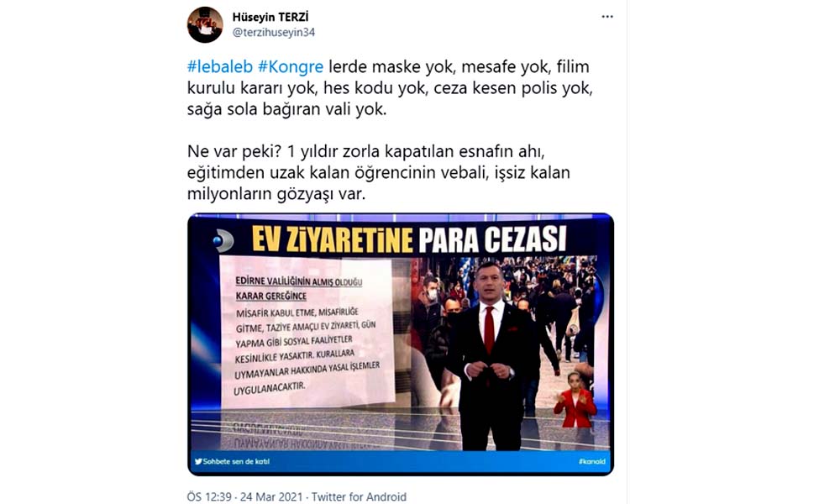Click the news anchor in red tie
The image size is (840, 504).
(x=491, y=354)
